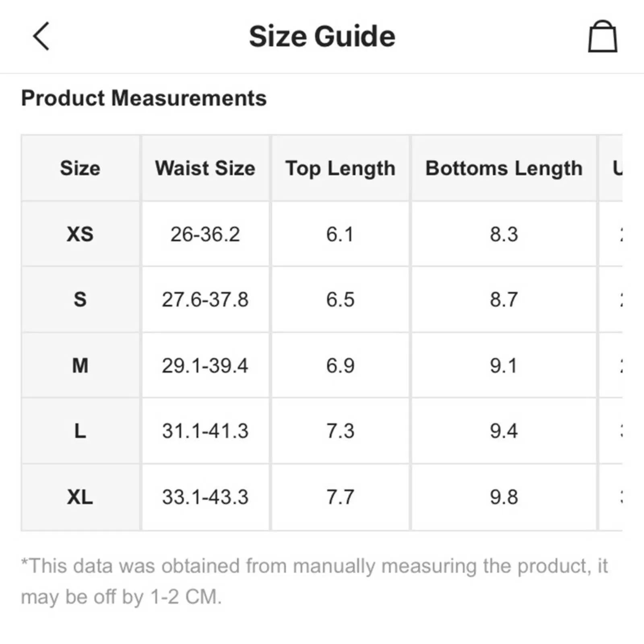Select XS waist value 26-36.2
Image resolution: width=644 pixels, height=644 pixels.
[205, 234]
